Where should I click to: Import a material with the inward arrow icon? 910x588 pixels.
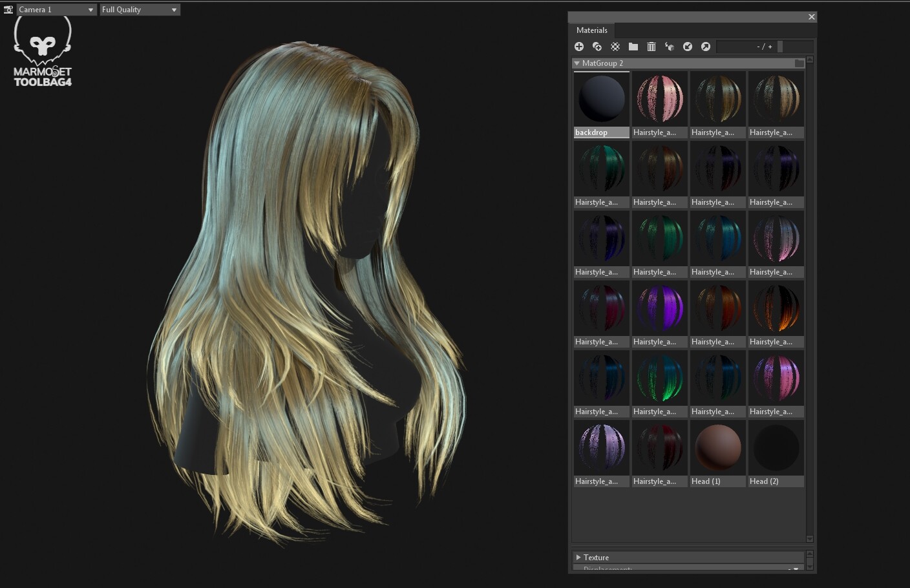[x=688, y=47]
